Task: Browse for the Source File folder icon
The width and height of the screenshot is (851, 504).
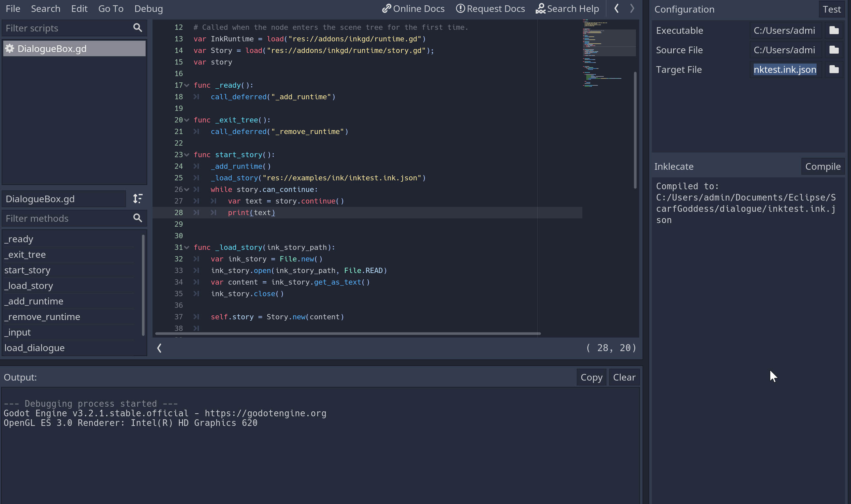Action: point(834,50)
